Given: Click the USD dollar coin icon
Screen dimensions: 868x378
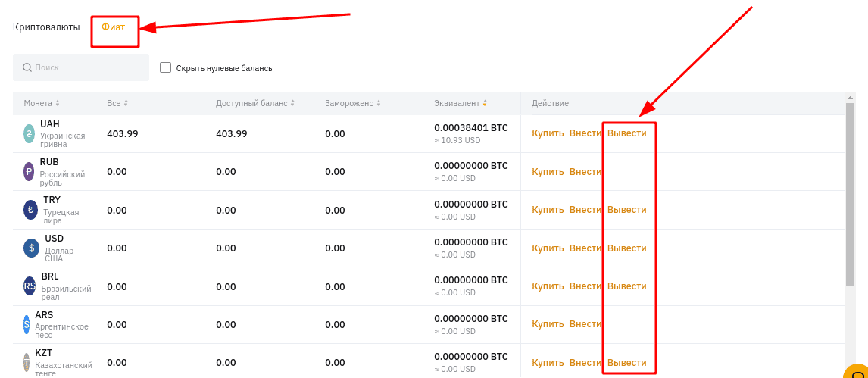Looking at the screenshot, I should pos(32,248).
